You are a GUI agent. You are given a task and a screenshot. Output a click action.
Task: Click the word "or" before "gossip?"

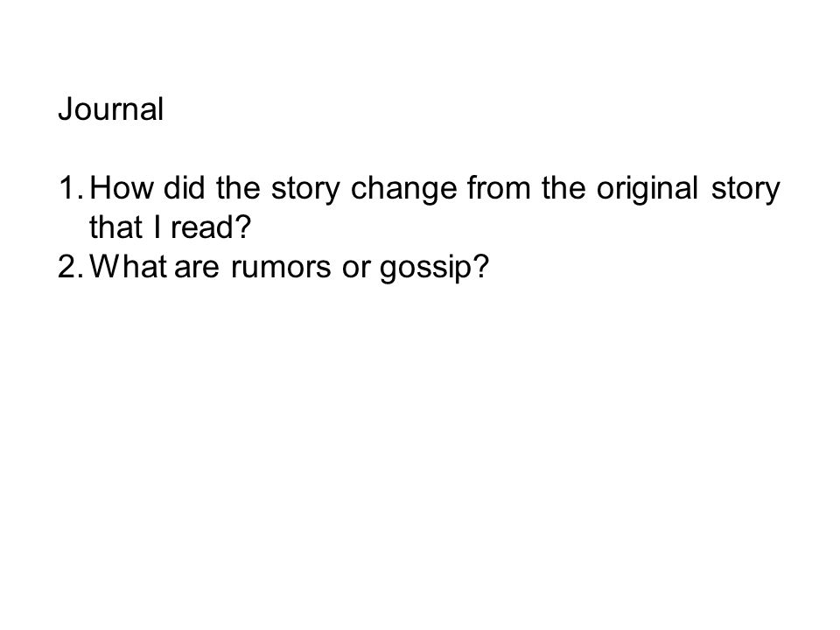tap(356, 269)
